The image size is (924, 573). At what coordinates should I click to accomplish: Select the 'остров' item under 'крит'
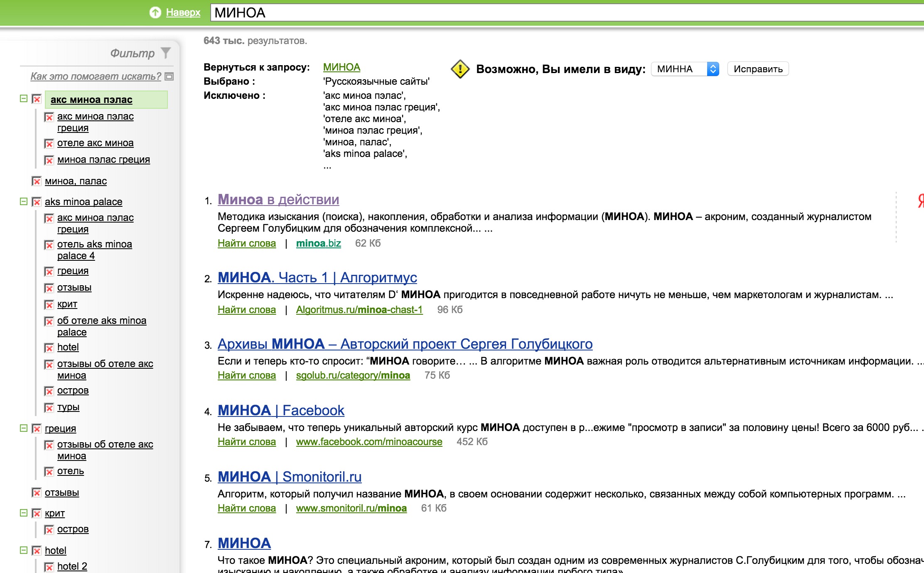[73, 529]
